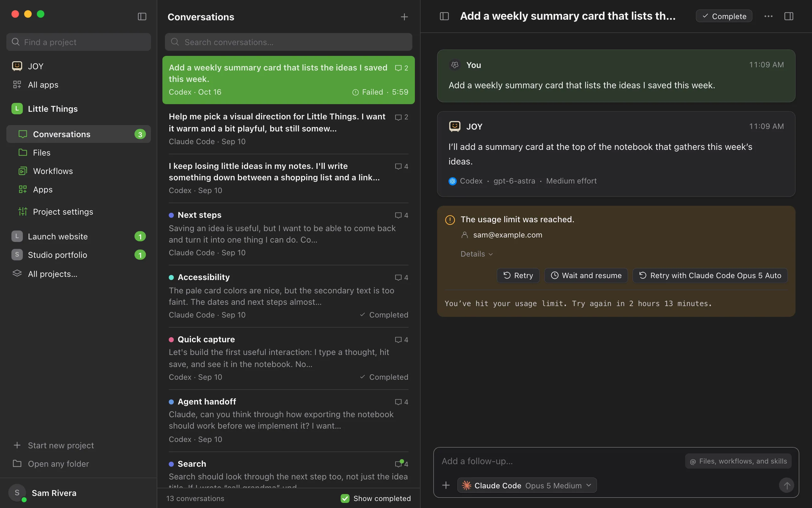Click Files, workflows, and skills mention chip
The image size is (812, 508).
(738, 461)
